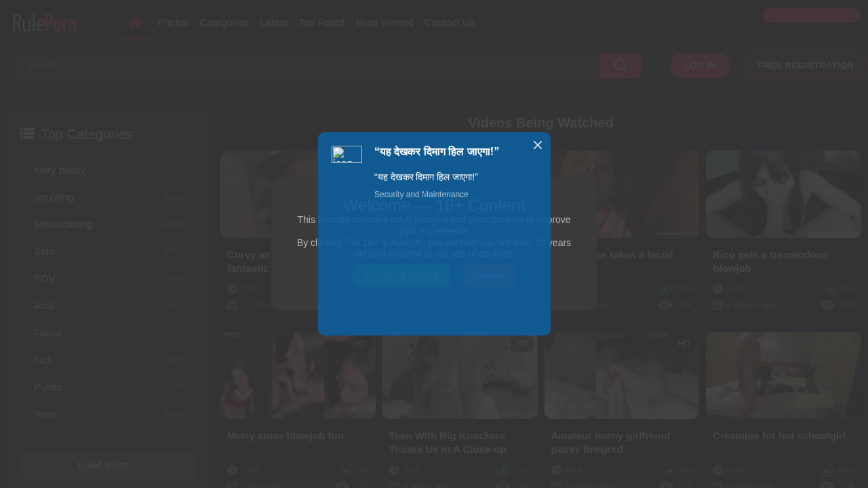Viewport: 868px width, 488px height.
Task: Click the blank pink button at top right
Action: [x=811, y=16]
